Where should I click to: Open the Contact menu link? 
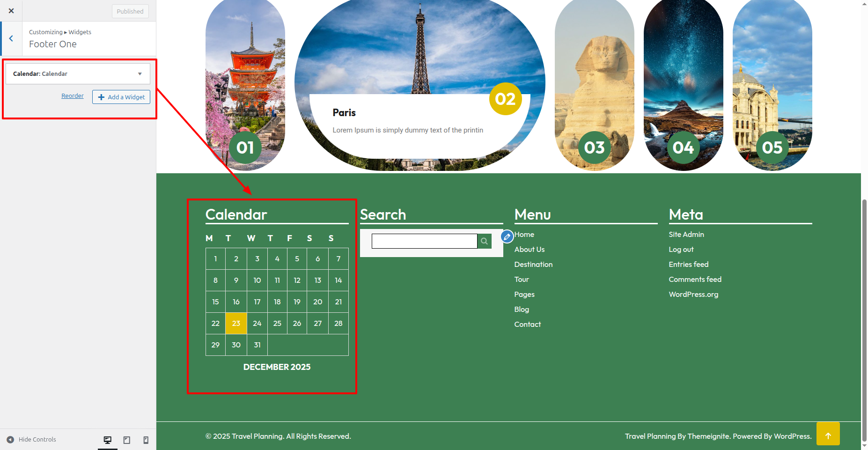pyautogui.click(x=527, y=325)
